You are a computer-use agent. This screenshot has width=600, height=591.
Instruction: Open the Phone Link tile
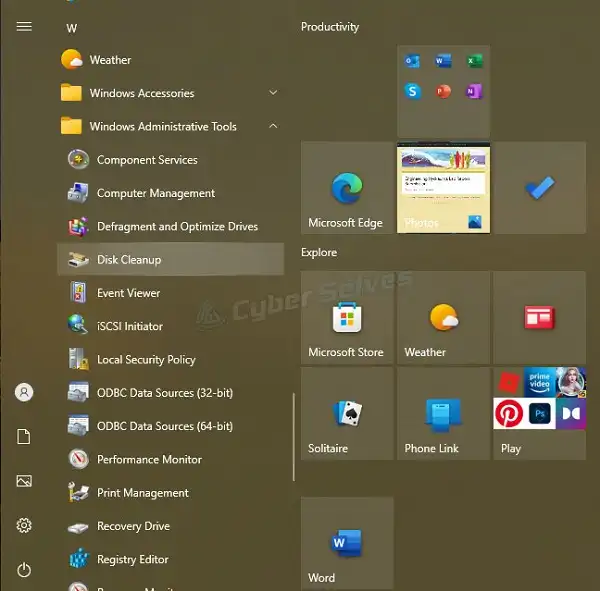point(443,414)
